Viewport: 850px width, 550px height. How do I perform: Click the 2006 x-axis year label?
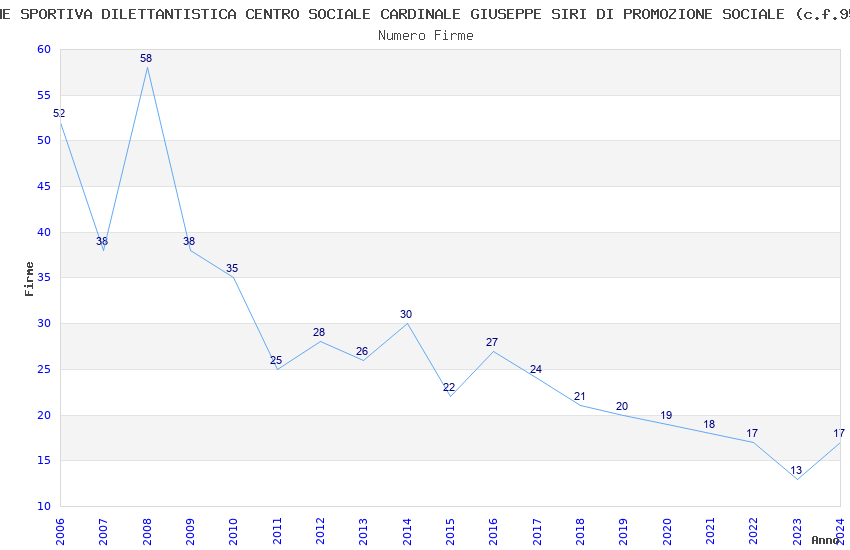click(x=60, y=531)
